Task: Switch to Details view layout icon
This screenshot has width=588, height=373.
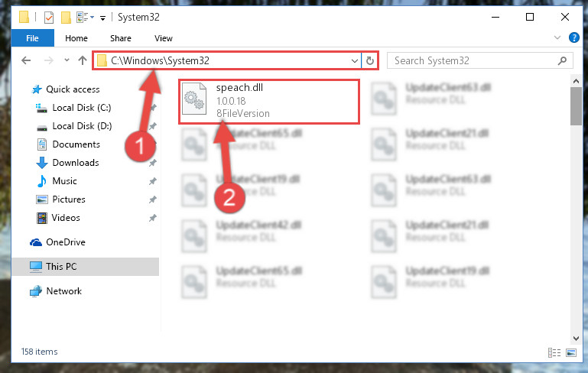Action: tap(554, 352)
